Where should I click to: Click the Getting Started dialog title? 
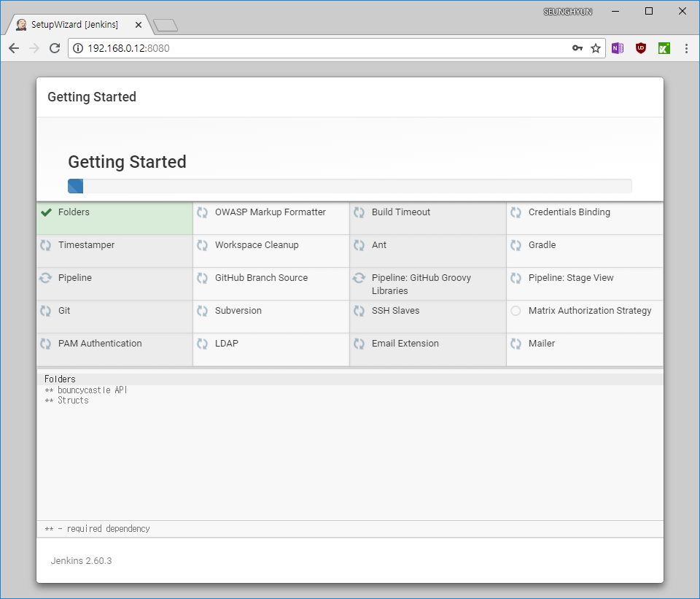tap(92, 97)
